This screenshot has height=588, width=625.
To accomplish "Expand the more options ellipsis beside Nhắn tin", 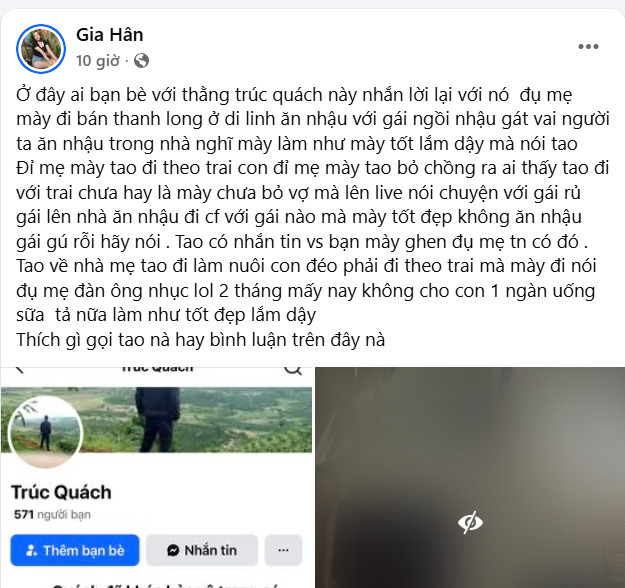I will point(283,551).
